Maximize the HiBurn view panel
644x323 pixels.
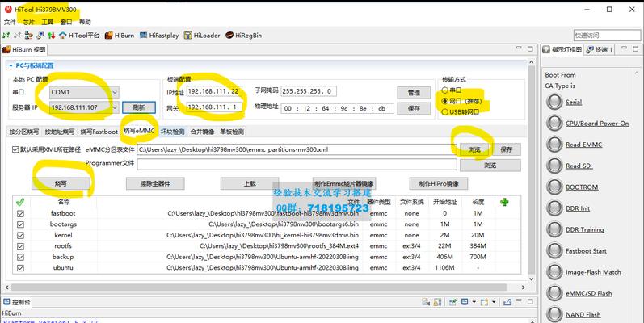click(x=530, y=49)
